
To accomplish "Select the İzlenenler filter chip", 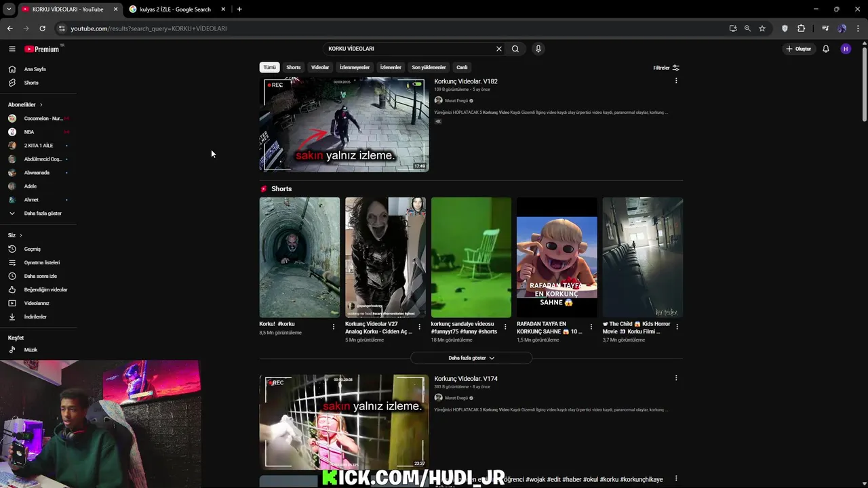I will (391, 68).
